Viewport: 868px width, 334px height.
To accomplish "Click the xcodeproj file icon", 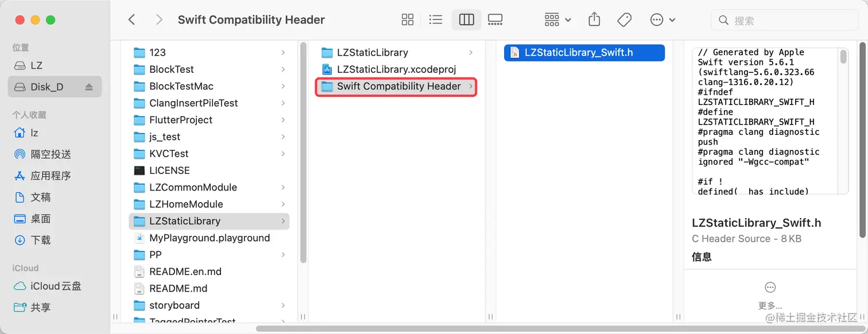I will click(327, 69).
